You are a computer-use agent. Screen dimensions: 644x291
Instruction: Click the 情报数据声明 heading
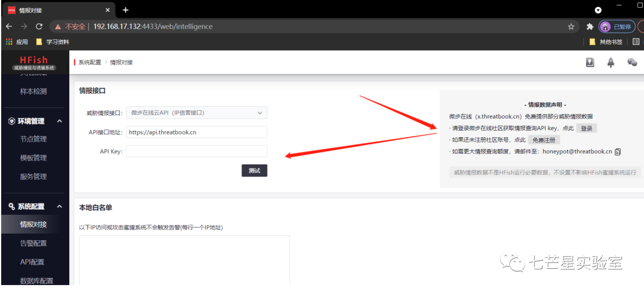coord(545,105)
